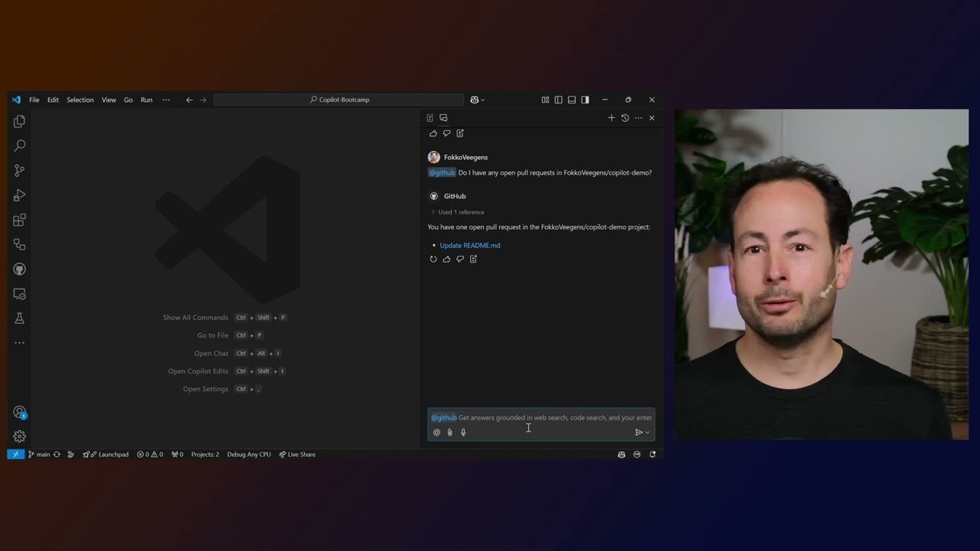Switch to the Copilot Edits tab
This screenshot has width=980, height=551.
click(x=430, y=118)
